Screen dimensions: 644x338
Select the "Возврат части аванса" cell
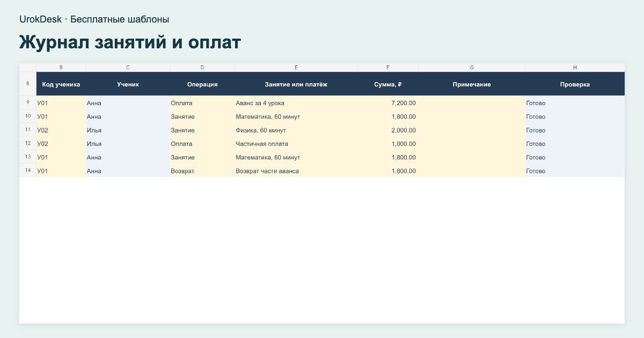pos(296,171)
